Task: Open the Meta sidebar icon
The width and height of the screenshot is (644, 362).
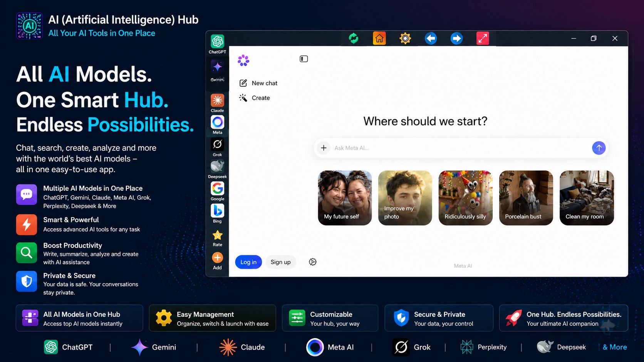Action: pos(217,122)
